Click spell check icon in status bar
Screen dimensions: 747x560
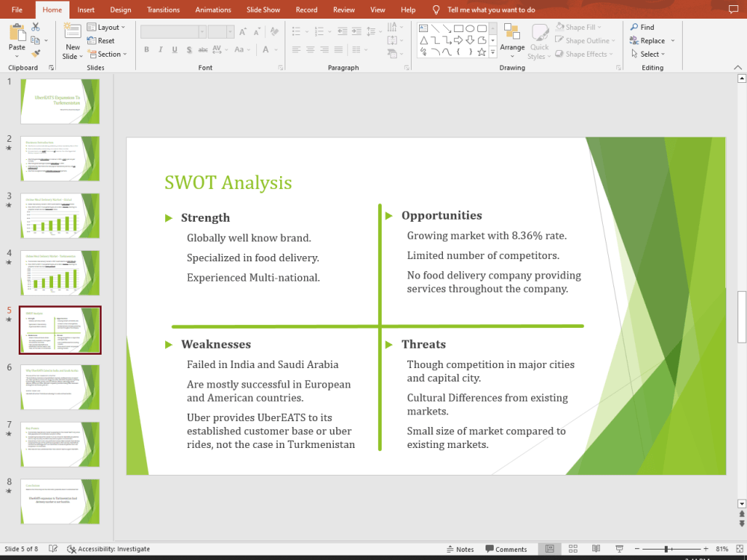(53, 549)
